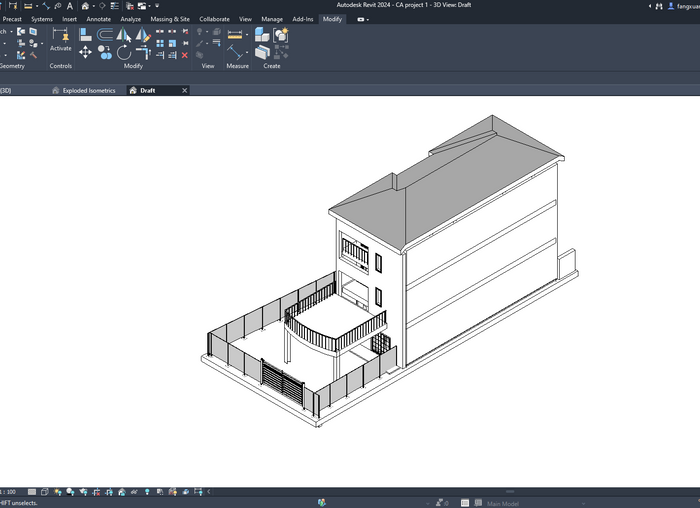This screenshot has width=700, height=508.
Task: Click the Linework tool in View panel
Action: tap(217, 43)
